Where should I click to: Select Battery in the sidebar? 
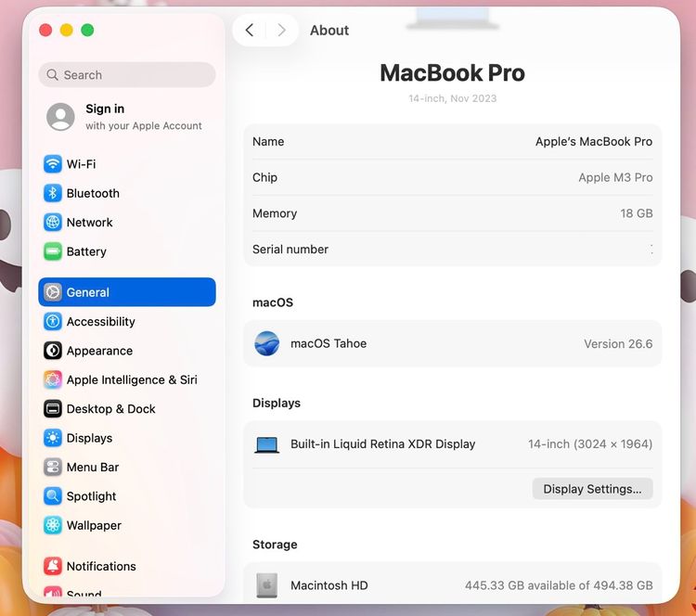[x=127, y=251]
